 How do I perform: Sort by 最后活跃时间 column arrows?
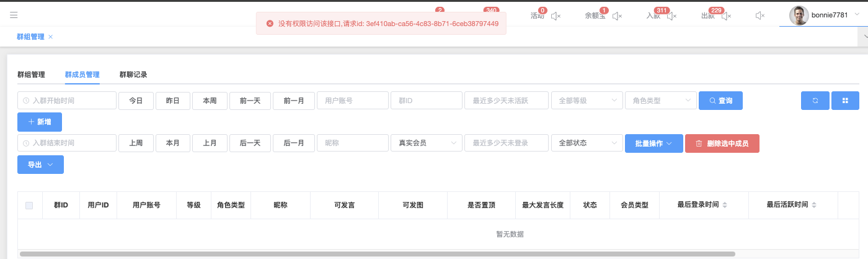814,205
